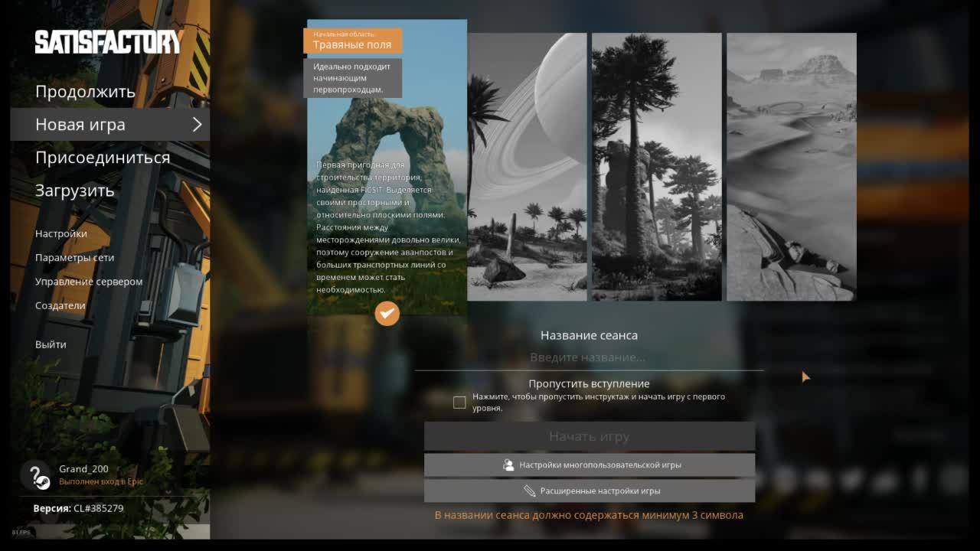
Task: Click the Начать игру button
Action: point(590,436)
